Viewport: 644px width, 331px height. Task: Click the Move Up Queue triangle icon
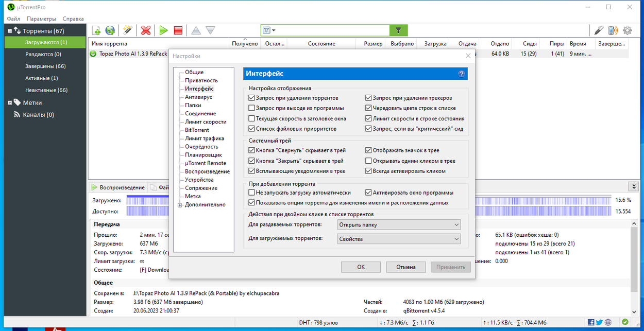coord(196,30)
